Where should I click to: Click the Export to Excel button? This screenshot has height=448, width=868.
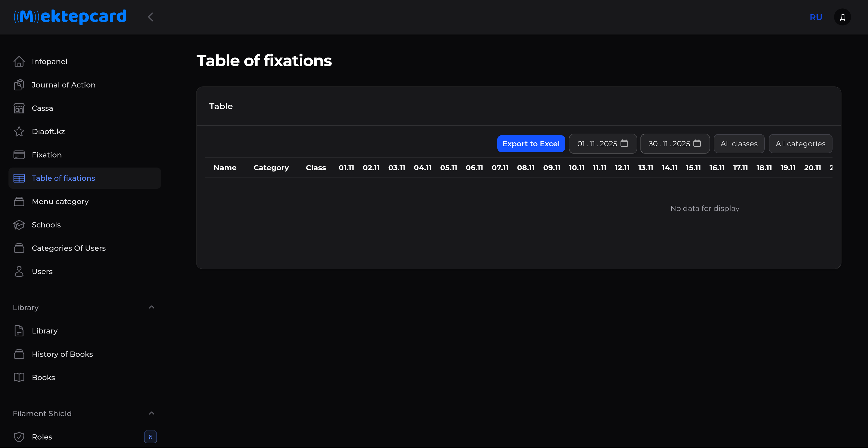(x=531, y=144)
